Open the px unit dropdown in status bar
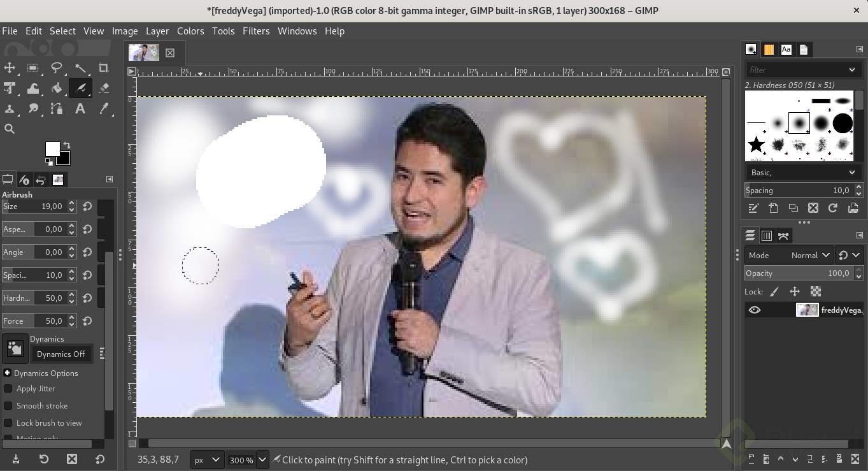 (208, 460)
